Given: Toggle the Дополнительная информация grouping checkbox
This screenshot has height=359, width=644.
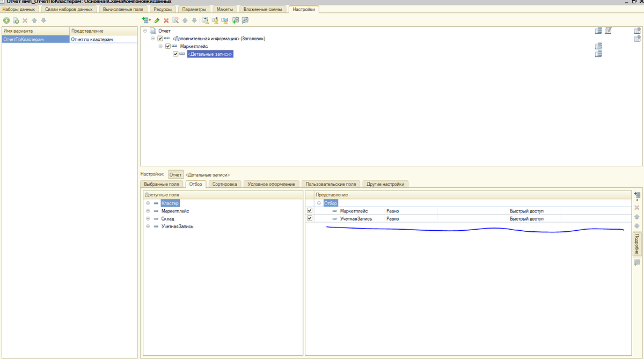Looking at the screenshot, I should (160, 39).
